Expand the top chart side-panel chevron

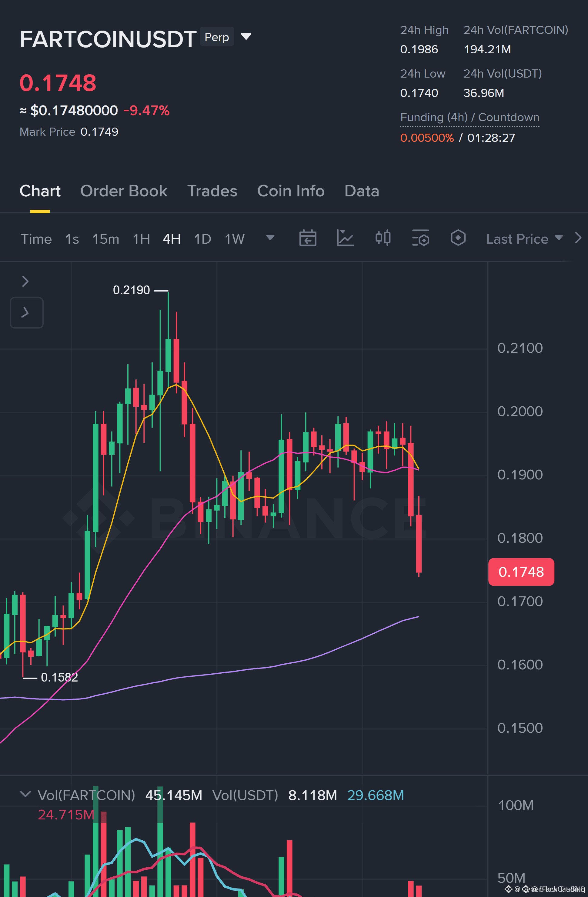click(25, 281)
